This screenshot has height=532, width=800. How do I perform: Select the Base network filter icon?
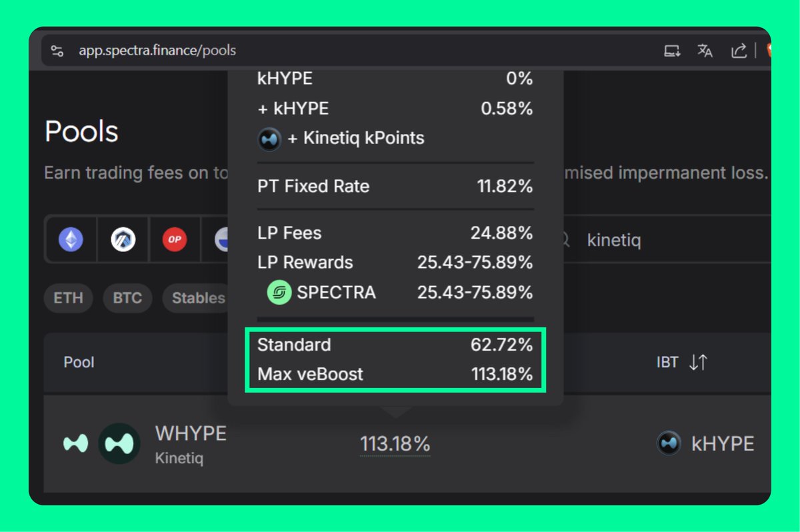tap(225, 239)
